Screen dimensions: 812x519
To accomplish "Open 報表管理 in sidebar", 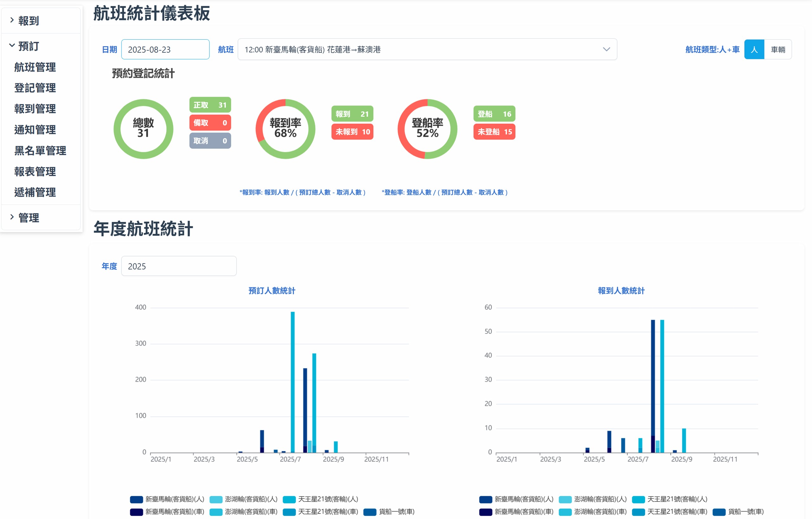I will pos(35,172).
